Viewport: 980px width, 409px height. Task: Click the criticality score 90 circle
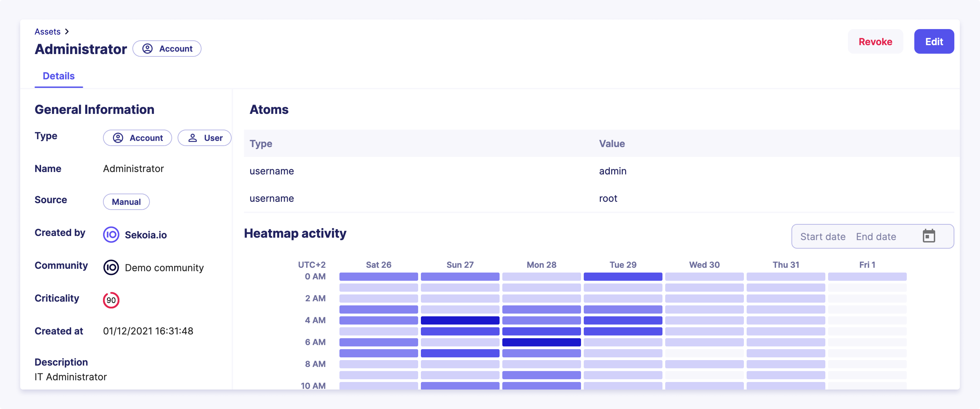point(111,300)
